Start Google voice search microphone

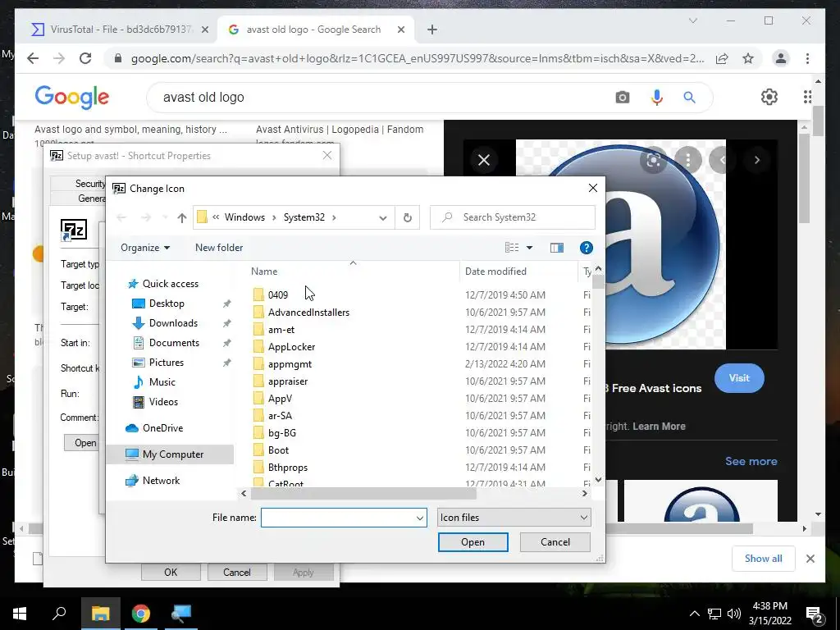point(657,97)
